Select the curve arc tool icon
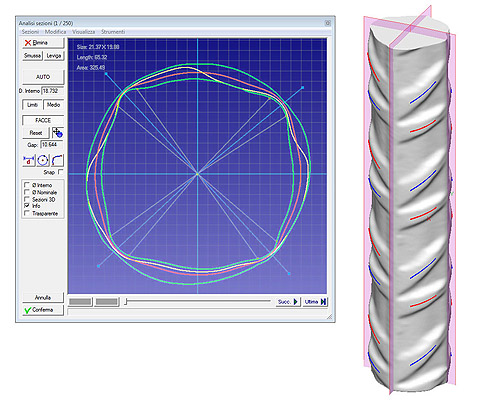500x400 pixels. tap(57, 160)
